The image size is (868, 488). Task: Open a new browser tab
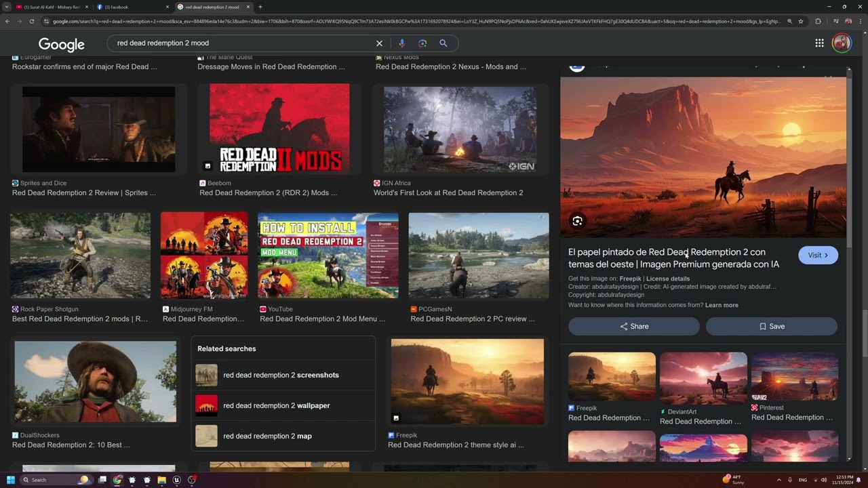pos(260,7)
